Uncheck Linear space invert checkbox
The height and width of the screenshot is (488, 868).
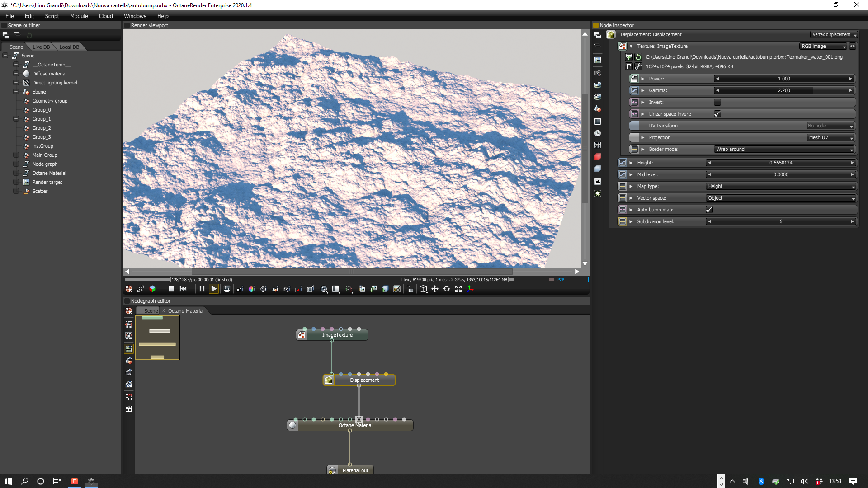[x=717, y=114]
